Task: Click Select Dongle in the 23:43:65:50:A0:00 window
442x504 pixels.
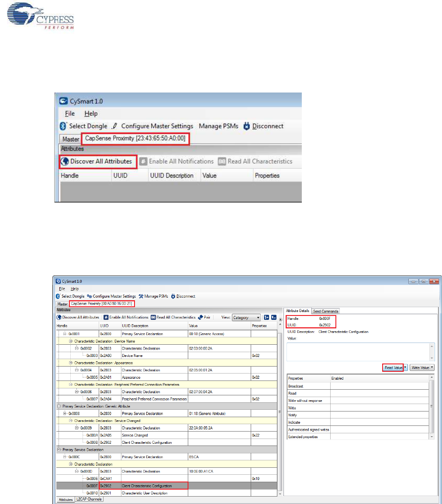Action: 83,126
